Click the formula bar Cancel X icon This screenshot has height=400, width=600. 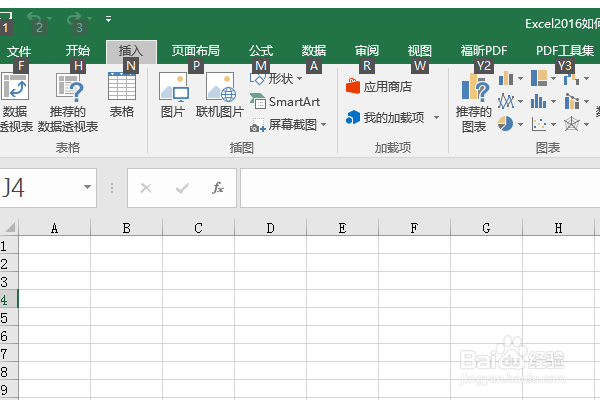[146, 188]
